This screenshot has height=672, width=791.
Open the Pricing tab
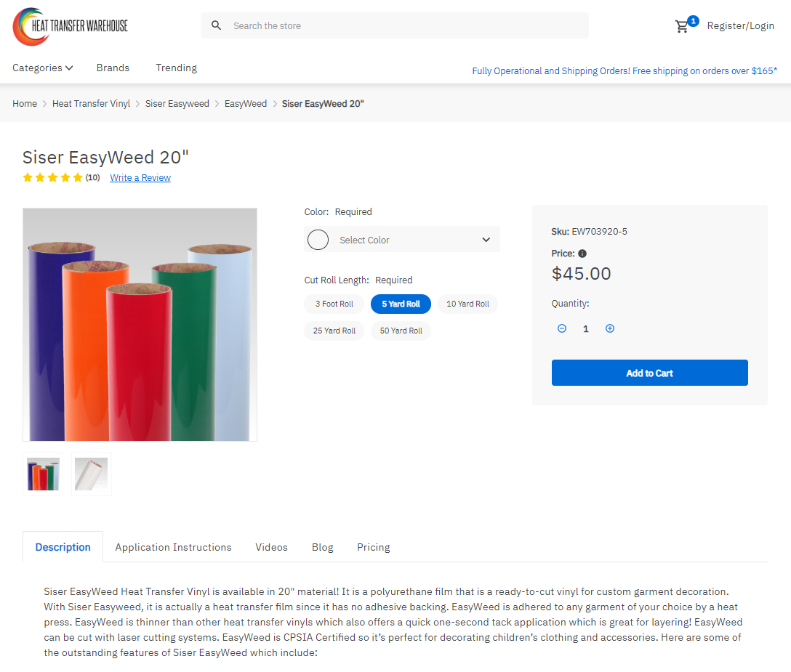coord(373,547)
